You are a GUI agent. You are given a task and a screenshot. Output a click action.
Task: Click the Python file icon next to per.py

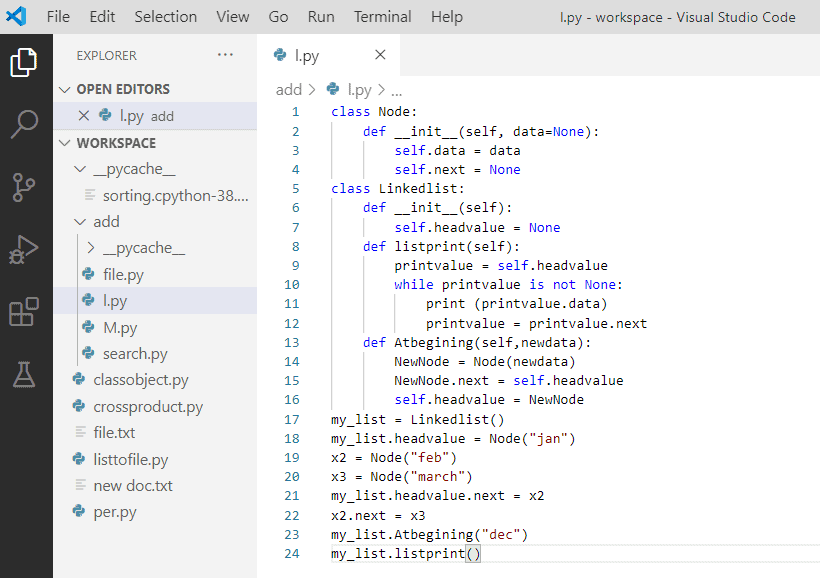(79, 512)
